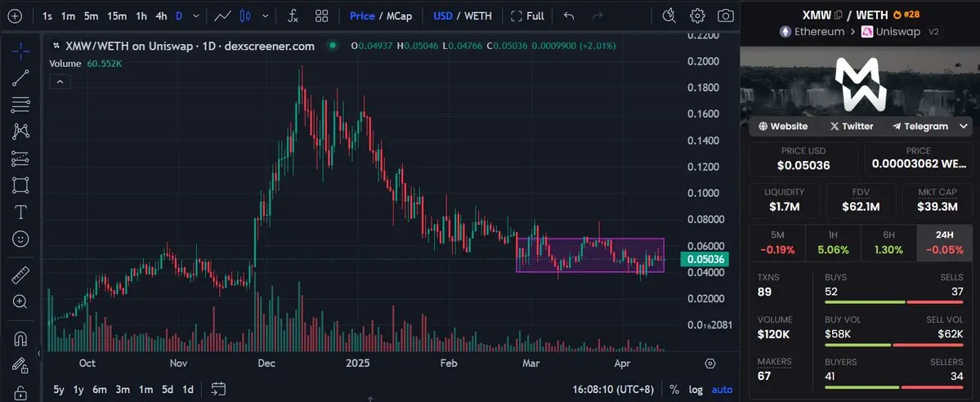Copy the XMW token address icon
The width and height of the screenshot is (980, 402).
[x=838, y=15]
